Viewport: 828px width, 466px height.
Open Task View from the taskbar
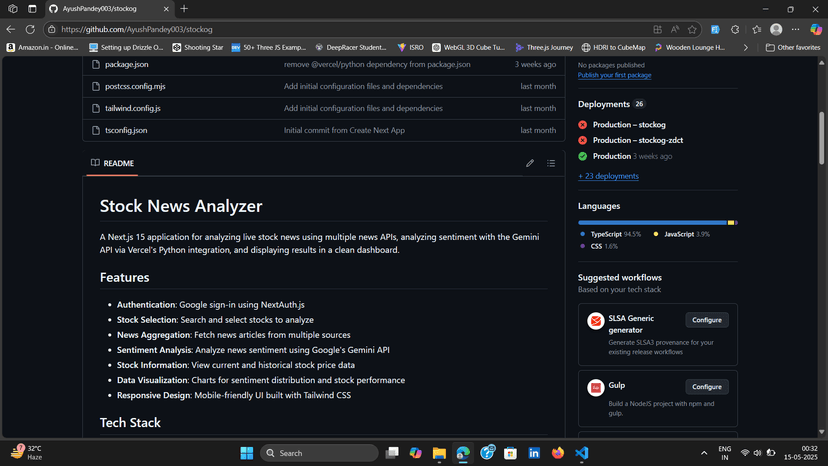click(x=392, y=453)
